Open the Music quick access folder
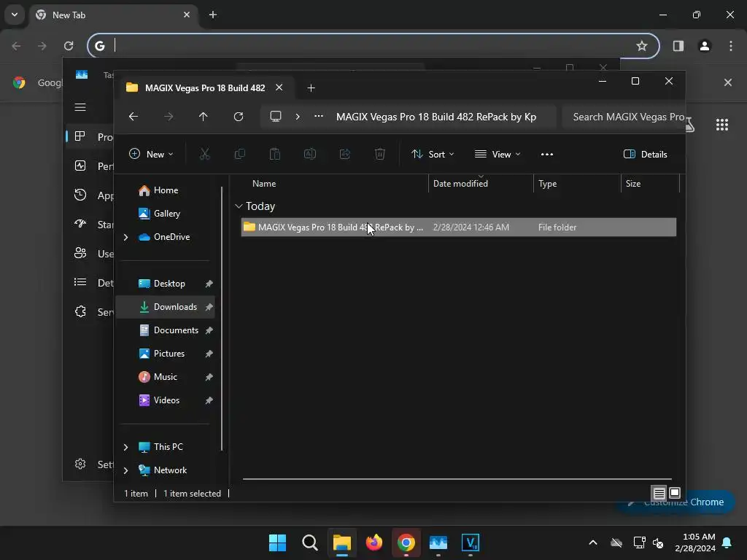This screenshot has height=560, width=747. point(165,377)
